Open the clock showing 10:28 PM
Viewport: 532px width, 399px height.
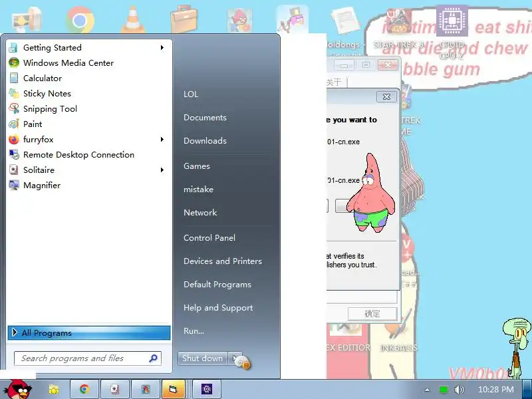[x=495, y=390]
